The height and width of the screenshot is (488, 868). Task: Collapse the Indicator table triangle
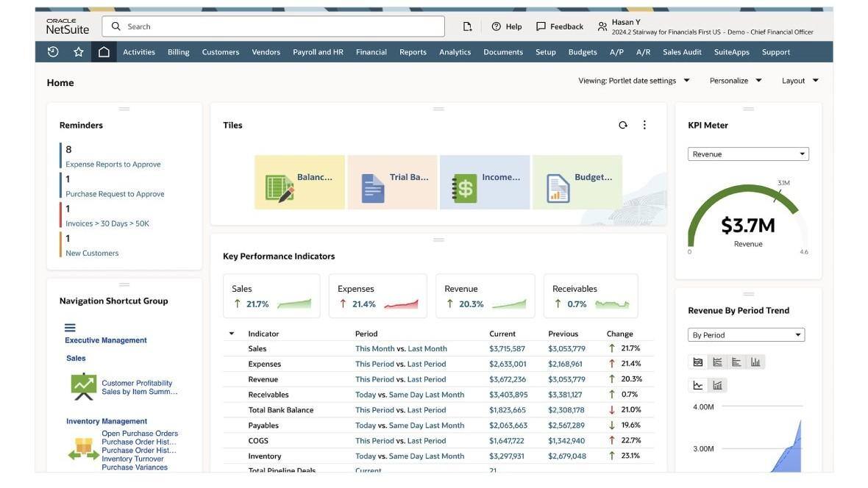(232, 334)
